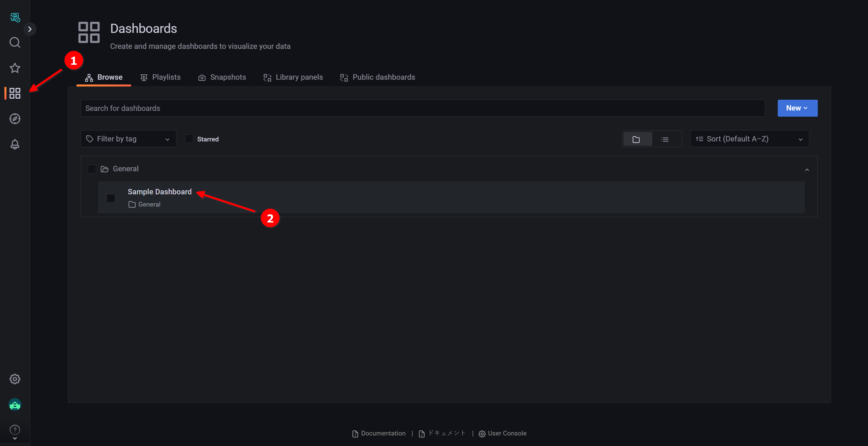This screenshot has height=446, width=868.
Task: Click the Administration gear icon
Action: [x=15, y=379]
